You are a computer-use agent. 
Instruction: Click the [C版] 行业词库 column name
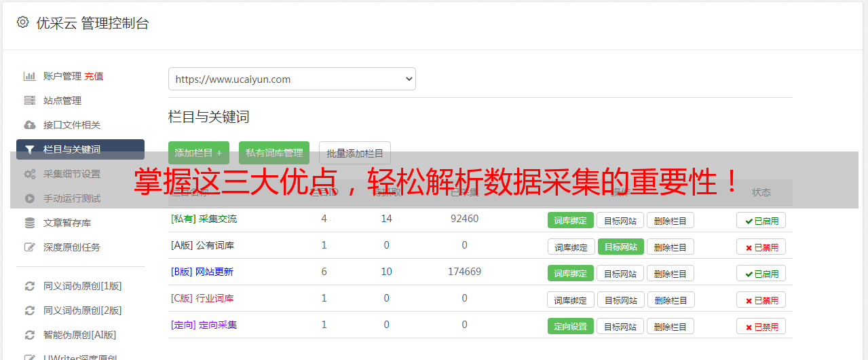coord(202,298)
